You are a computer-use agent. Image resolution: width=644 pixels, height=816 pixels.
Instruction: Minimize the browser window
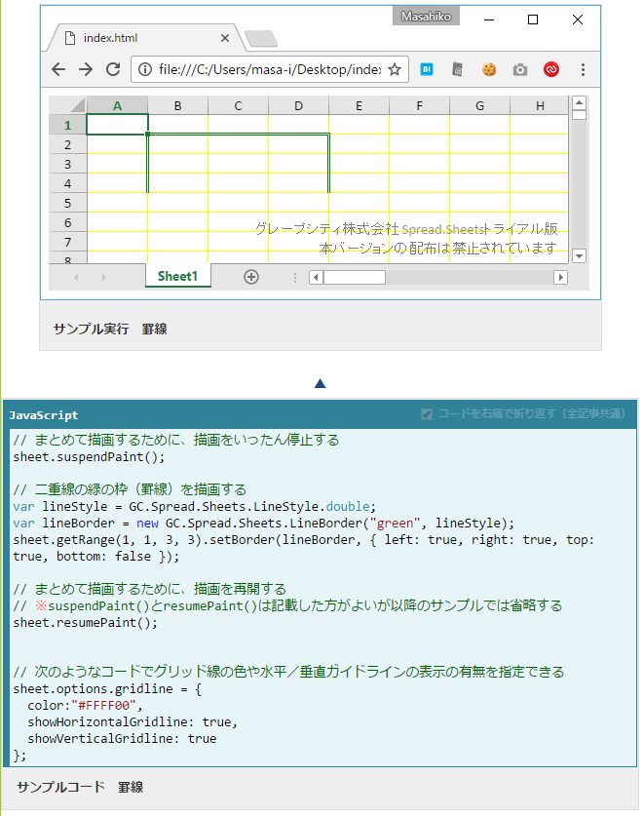point(488,19)
